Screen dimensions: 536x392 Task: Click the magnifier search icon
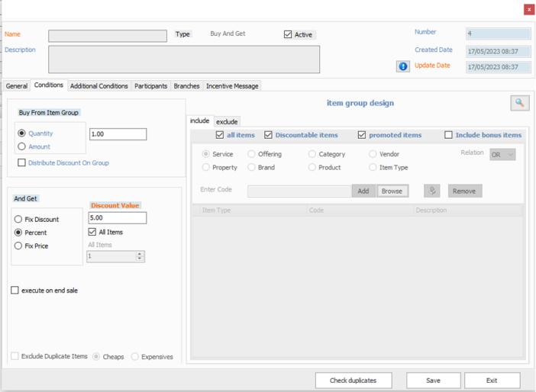(519, 103)
